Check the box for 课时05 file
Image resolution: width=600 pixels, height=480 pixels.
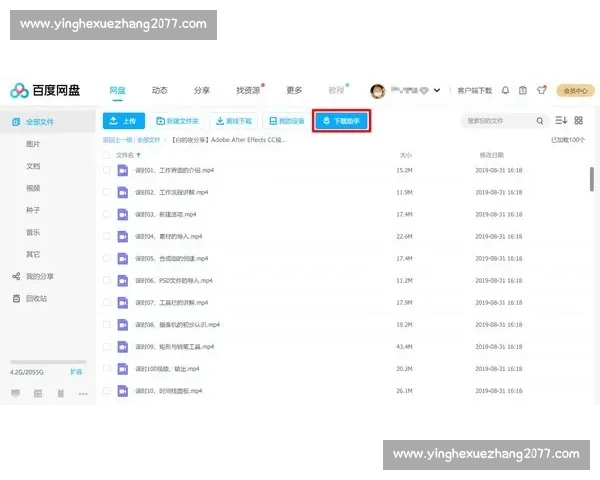[107, 258]
